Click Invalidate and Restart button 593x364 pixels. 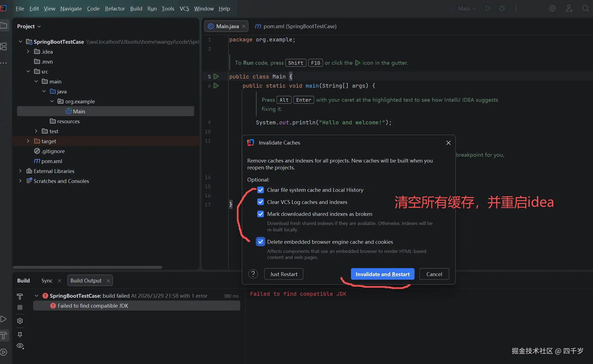(383, 274)
